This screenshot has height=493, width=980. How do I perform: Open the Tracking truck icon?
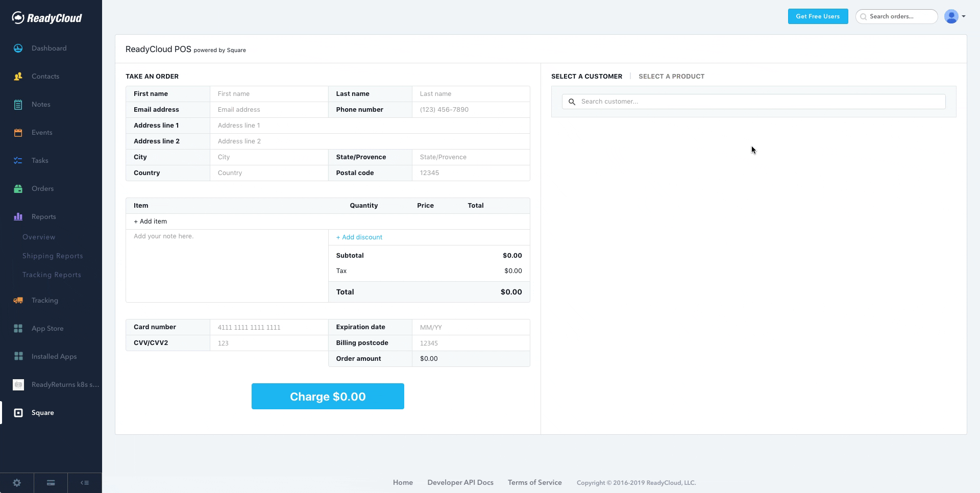(x=18, y=300)
